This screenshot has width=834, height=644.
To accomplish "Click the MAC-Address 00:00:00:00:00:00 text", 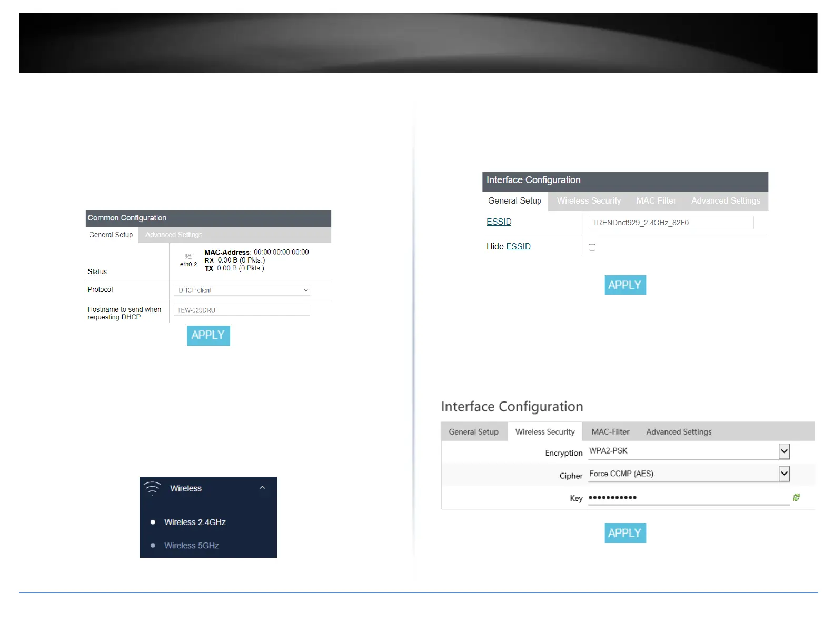I will 256,253.
